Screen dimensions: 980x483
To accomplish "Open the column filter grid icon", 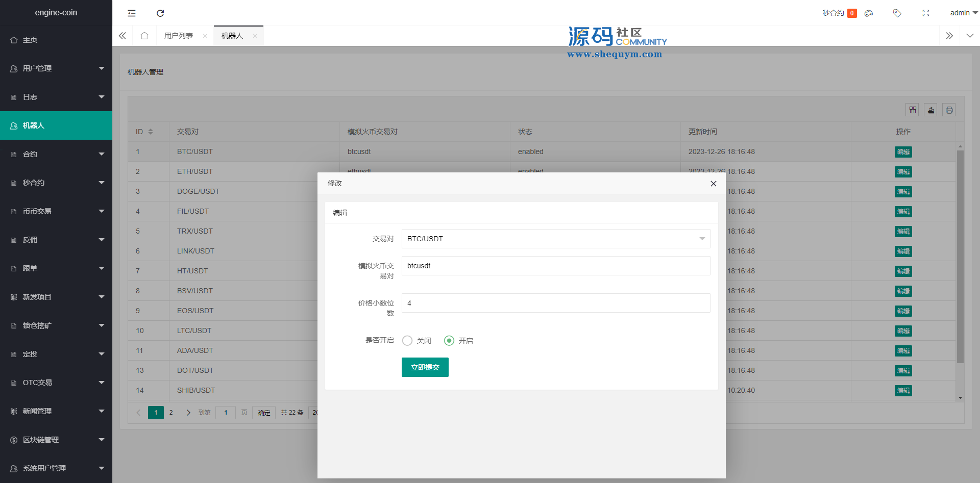I will 913,110.
